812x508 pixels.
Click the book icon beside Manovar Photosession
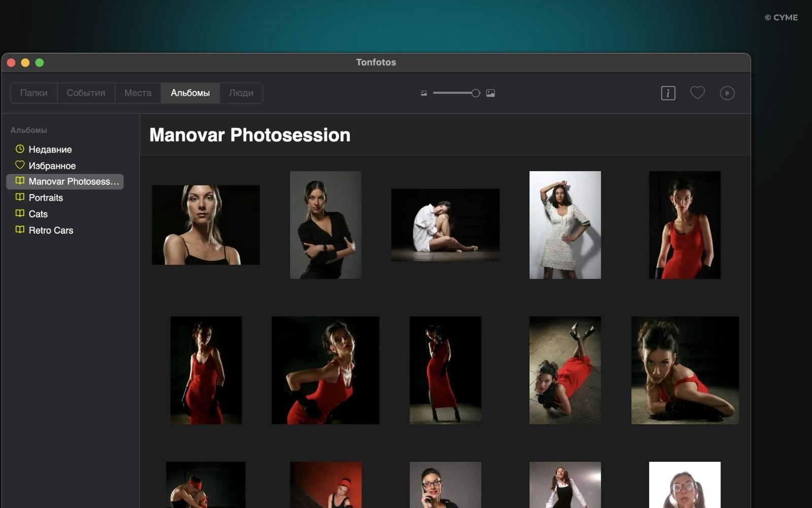(20, 181)
